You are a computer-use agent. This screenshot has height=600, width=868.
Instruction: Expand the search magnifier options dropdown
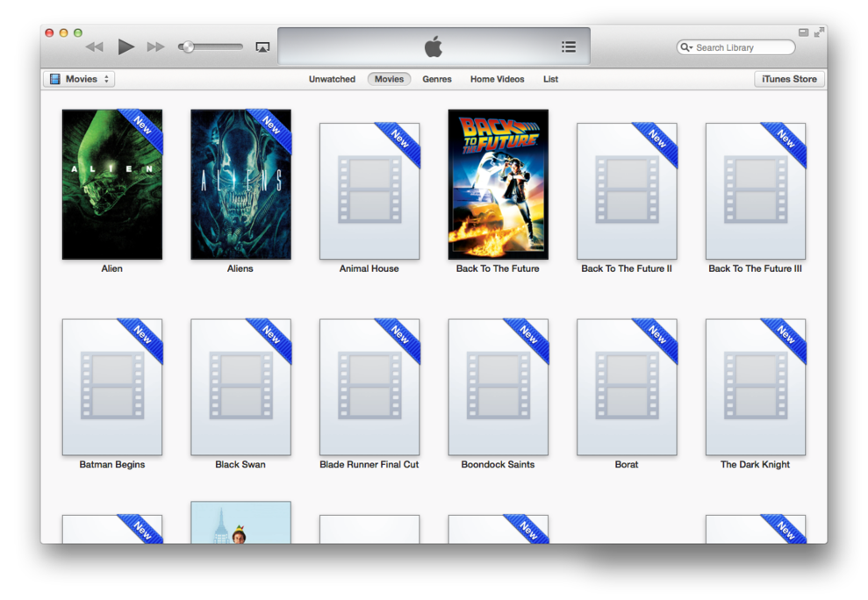[x=686, y=47]
